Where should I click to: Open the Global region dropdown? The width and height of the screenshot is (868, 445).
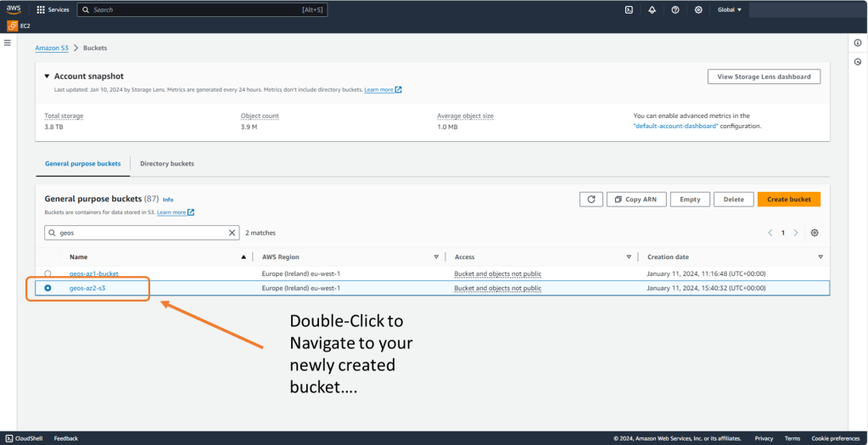tap(729, 10)
